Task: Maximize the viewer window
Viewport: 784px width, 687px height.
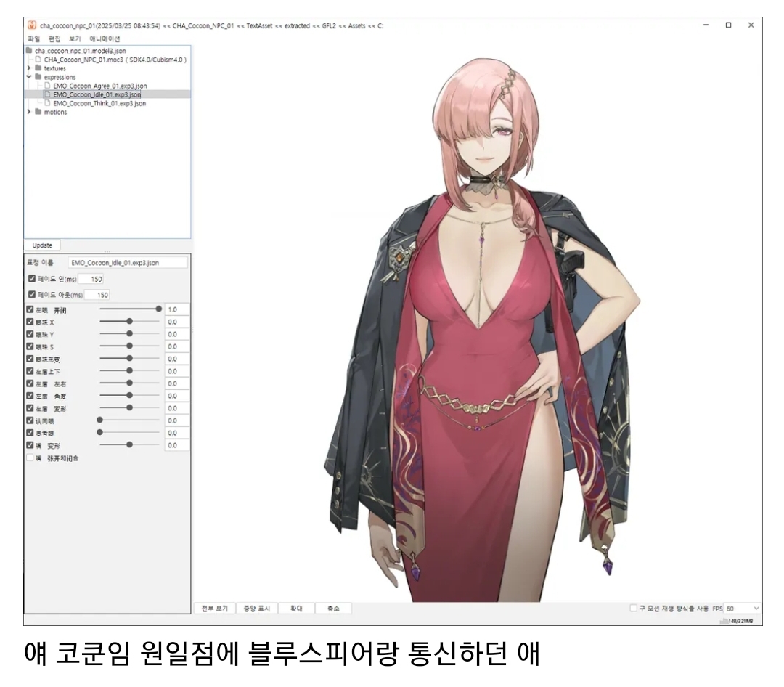Action: tap(729, 25)
